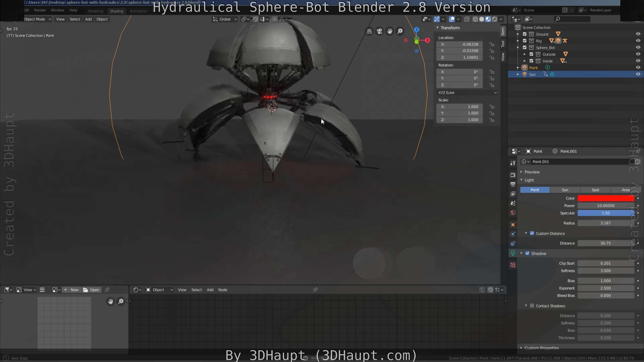Open Render properties tab
644x362 pixels.
pos(513,175)
